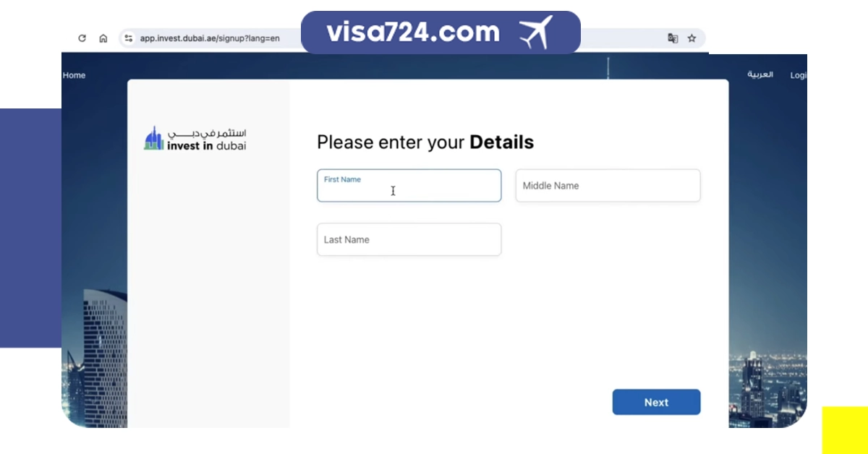Select the Last Name input field
The height and width of the screenshot is (454, 868).
(409, 239)
